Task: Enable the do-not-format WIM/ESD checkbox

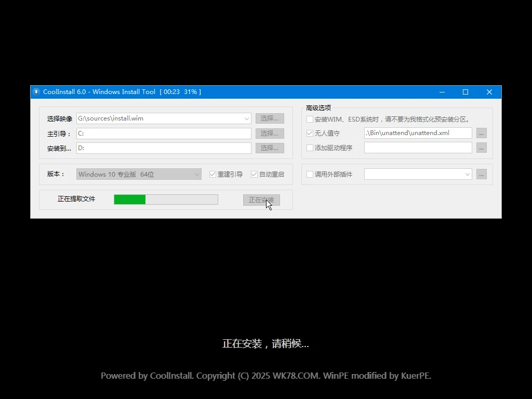Action: [310, 119]
